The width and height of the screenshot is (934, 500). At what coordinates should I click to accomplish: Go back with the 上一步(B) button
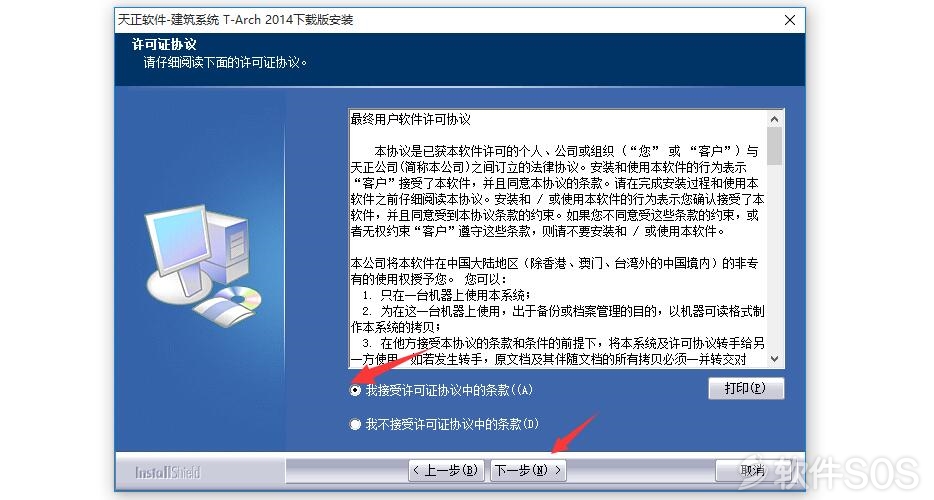[x=446, y=470]
